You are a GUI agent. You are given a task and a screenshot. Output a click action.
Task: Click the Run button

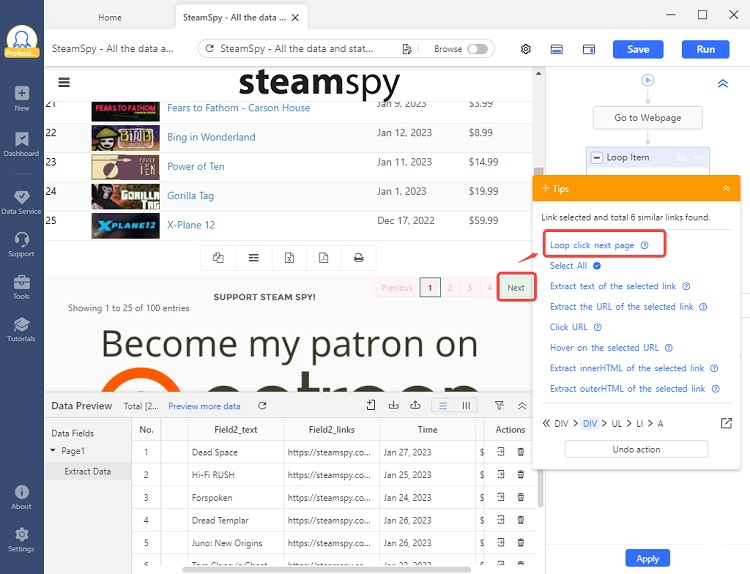(706, 49)
